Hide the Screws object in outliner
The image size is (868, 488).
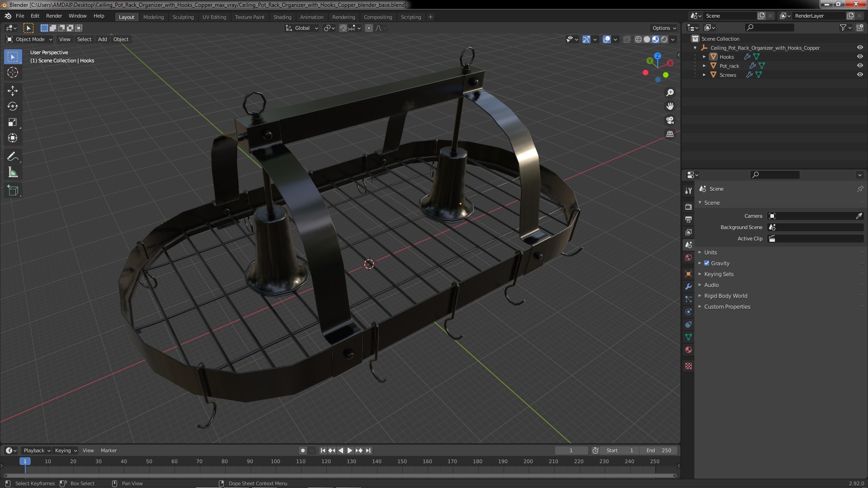click(859, 75)
